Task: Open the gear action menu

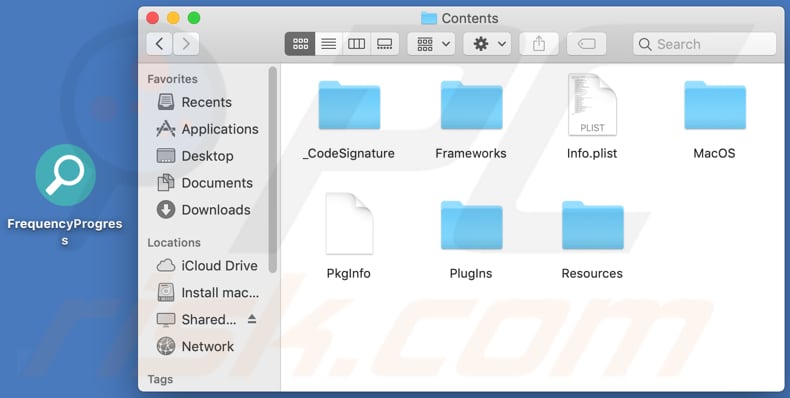Action: click(x=487, y=44)
